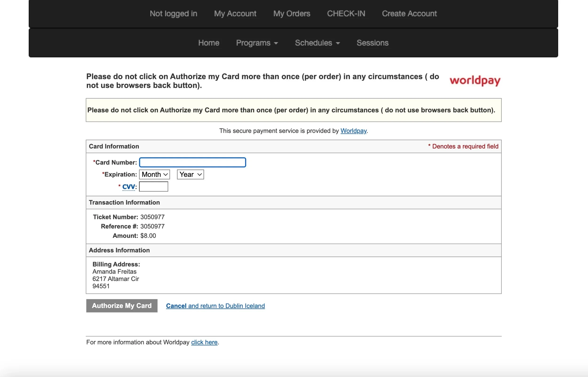Expand the Programs menu
The image size is (588, 377).
pos(257,43)
